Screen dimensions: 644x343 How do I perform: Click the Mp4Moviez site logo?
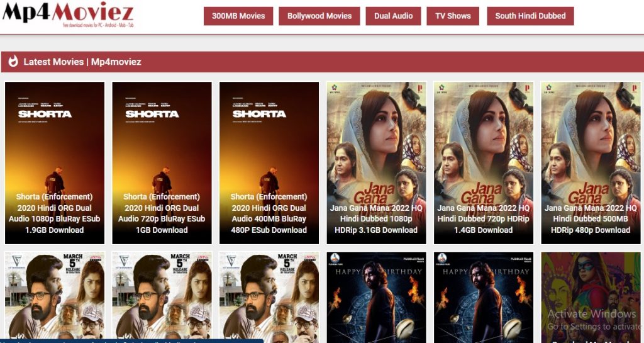pos(68,14)
